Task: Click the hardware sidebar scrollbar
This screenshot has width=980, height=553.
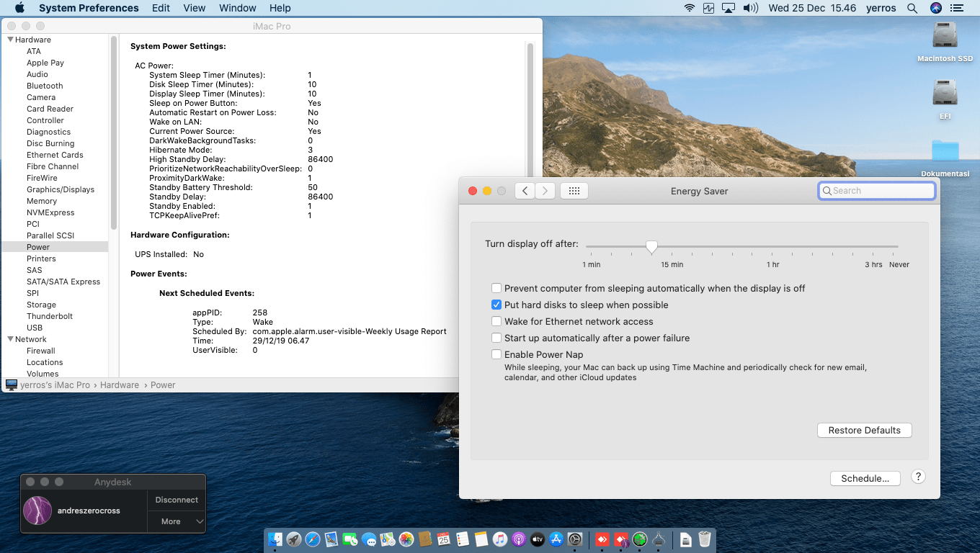Action: pos(113,133)
